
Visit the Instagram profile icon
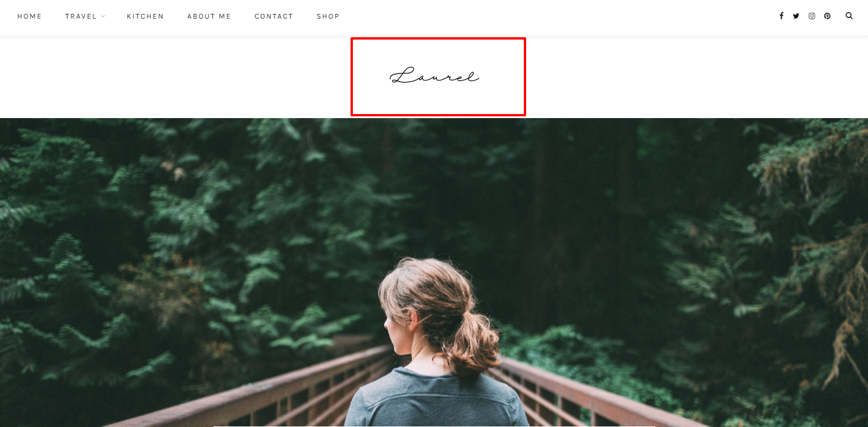[x=812, y=16]
